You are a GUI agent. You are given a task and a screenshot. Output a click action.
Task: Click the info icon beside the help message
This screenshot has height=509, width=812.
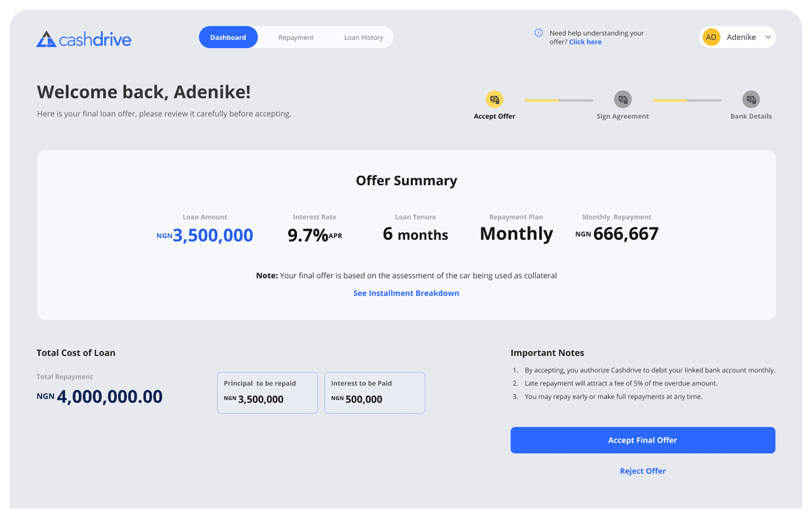(x=540, y=32)
